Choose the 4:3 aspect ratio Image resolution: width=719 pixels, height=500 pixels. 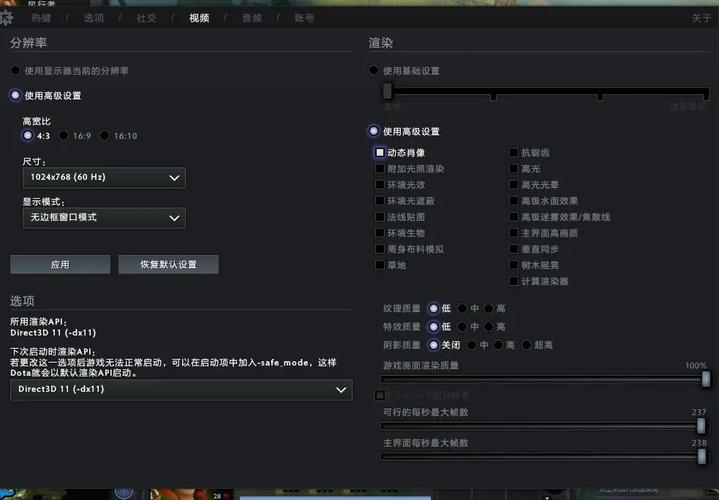[28, 135]
